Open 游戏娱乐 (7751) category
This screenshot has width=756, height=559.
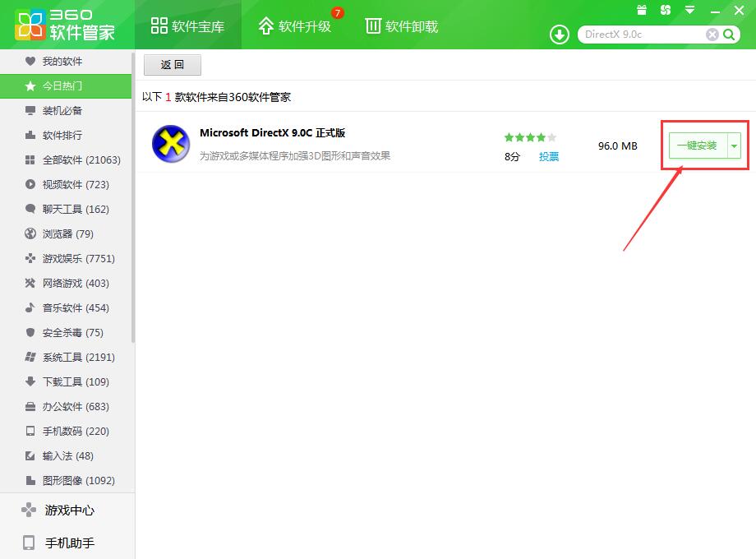[66, 258]
